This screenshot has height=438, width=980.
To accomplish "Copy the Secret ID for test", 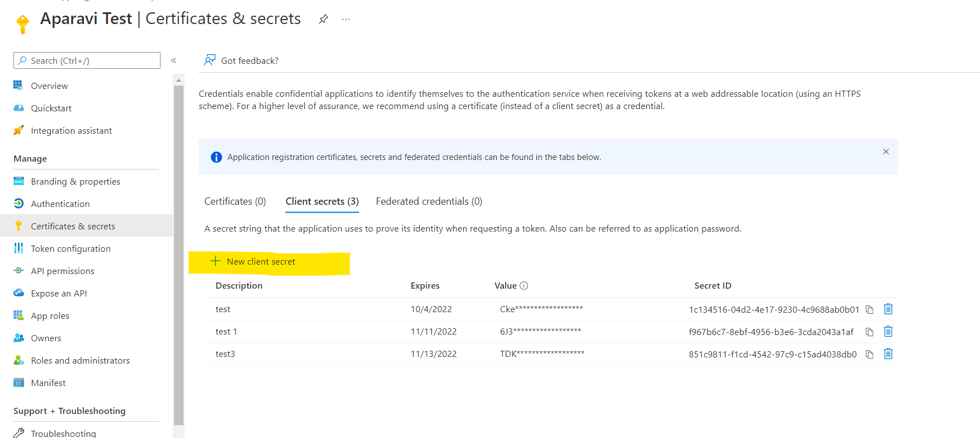I will point(869,309).
